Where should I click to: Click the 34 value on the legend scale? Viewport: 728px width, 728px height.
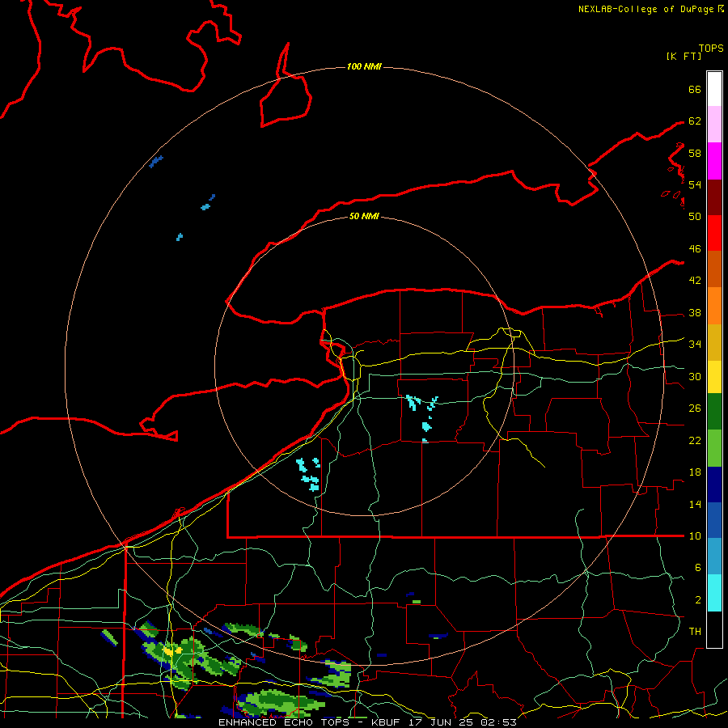(695, 345)
